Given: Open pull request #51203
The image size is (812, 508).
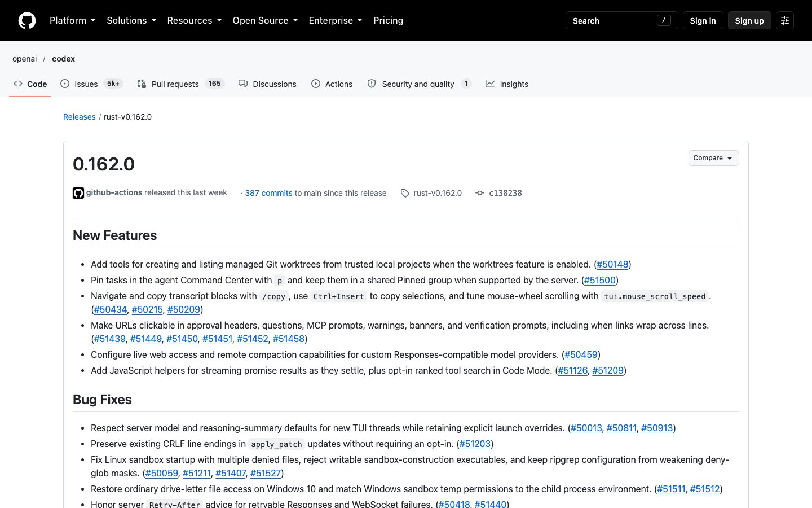Looking at the screenshot, I should [475, 444].
